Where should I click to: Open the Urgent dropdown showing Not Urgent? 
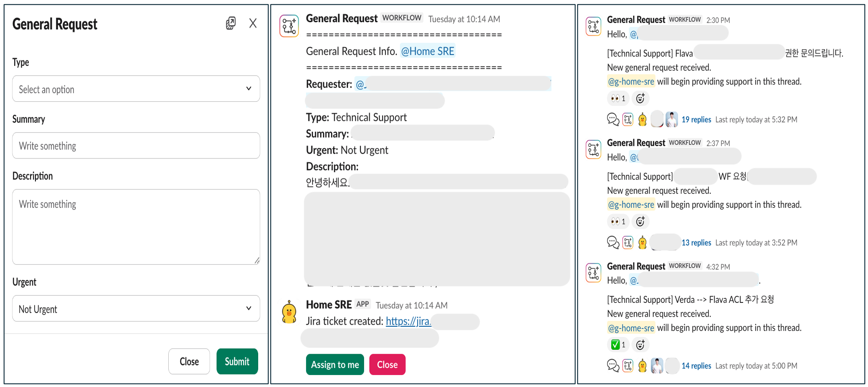(136, 309)
